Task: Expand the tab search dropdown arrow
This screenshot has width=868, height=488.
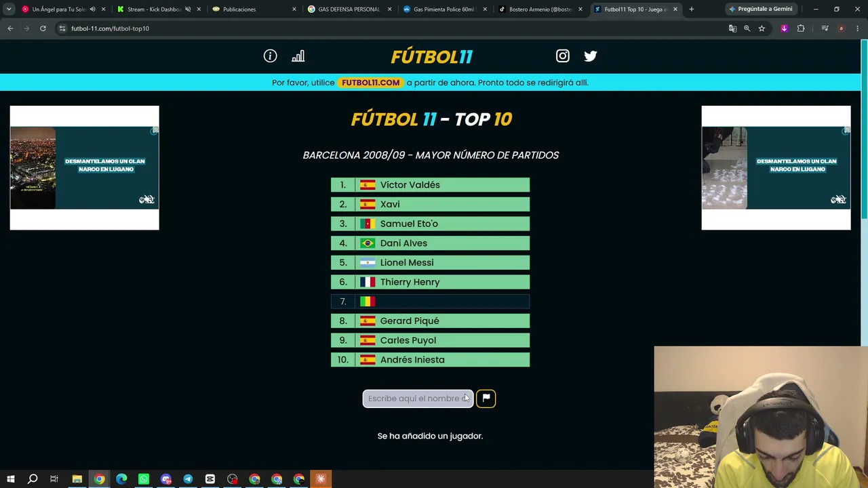Action: [x=9, y=9]
